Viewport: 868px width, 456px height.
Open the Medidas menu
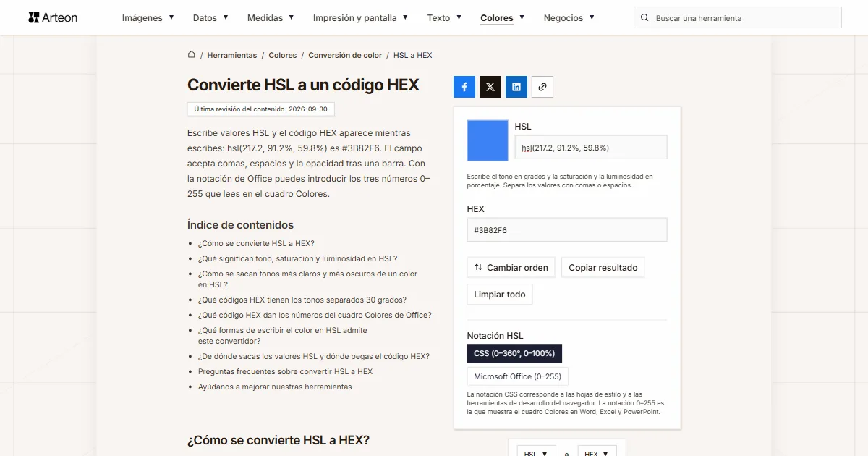[x=271, y=18]
